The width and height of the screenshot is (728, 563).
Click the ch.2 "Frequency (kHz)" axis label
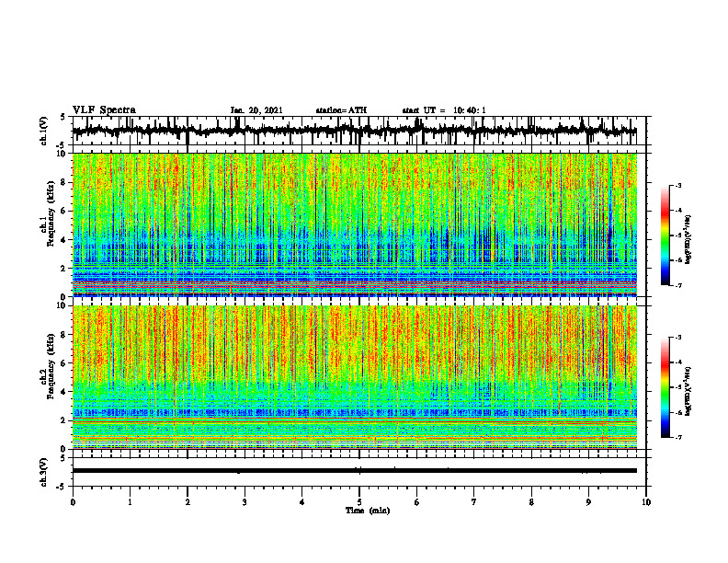pyautogui.click(x=51, y=366)
